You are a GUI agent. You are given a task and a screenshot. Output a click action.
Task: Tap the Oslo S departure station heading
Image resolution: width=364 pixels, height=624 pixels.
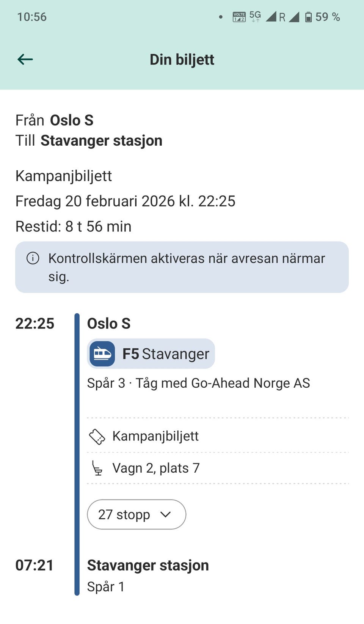[x=109, y=324]
